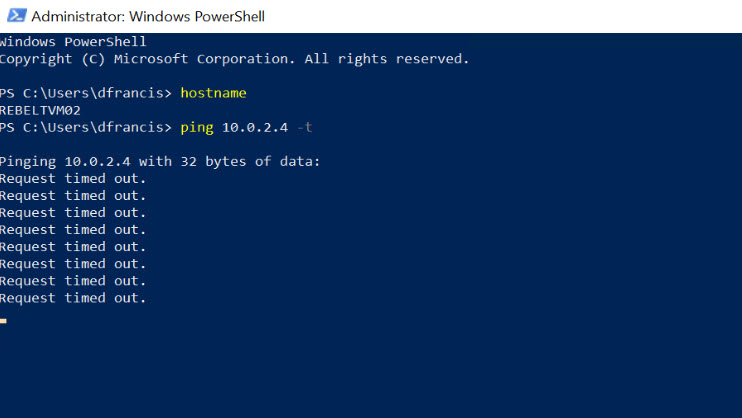
Task: Click the second PS C:\Users\dfrancis> prompt
Action: (x=86, y=127)
